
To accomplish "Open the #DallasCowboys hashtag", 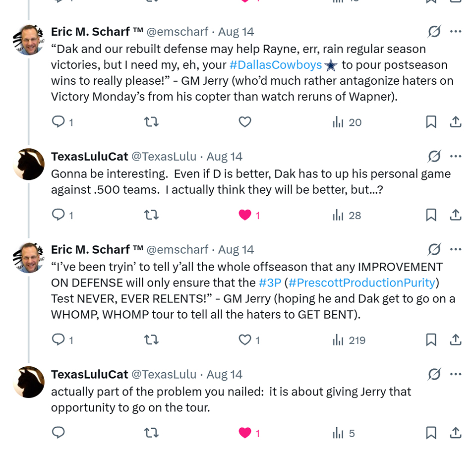I will coord(276,65).
